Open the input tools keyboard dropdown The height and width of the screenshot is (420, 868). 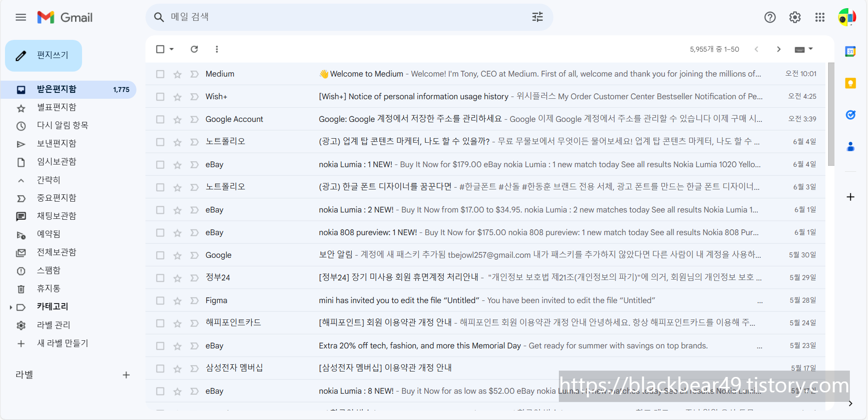coord(804,49)
